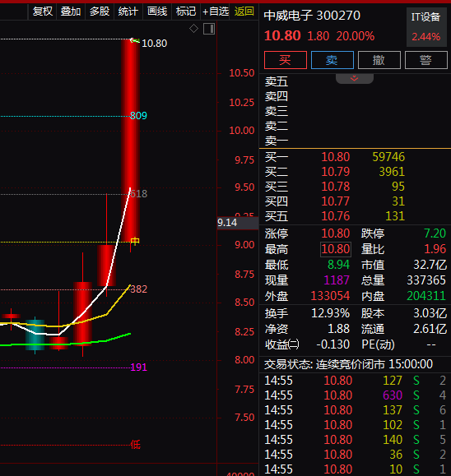The image size is (451, 476).
Task: Select the trade row with volume 36
Action: click(355, 455)
